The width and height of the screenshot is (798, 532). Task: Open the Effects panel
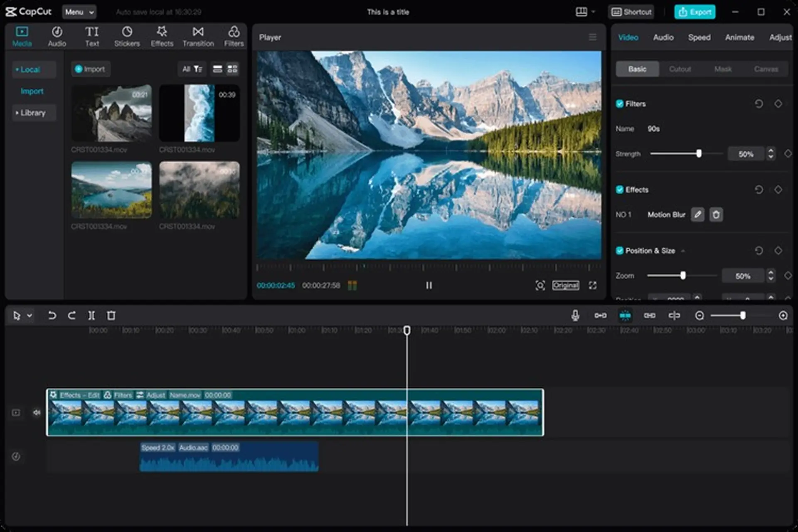click(162, 35)
